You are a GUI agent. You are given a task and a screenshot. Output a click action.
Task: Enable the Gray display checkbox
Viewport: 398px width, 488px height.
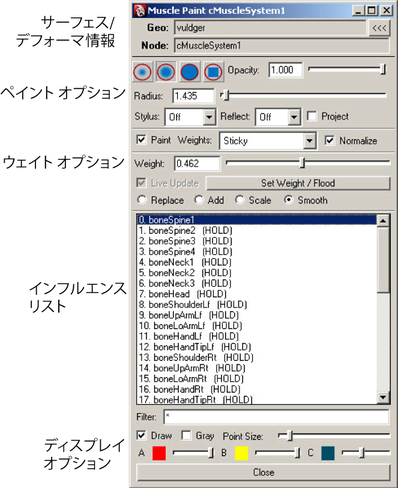[186, 435]
